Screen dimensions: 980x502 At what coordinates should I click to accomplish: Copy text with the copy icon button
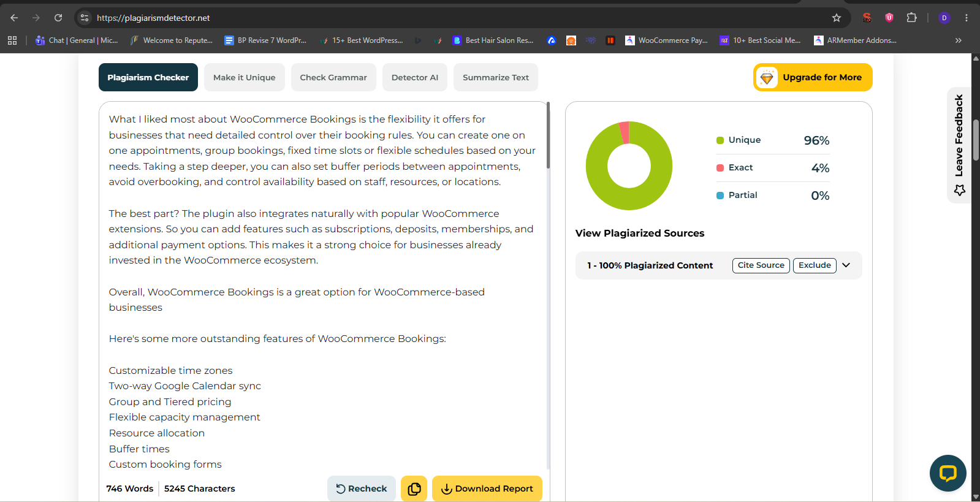pos(414,489)
